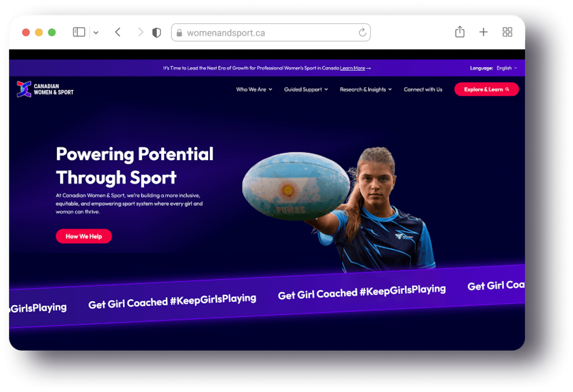Open Research & Insights menu
This screenshot has height=392, width=573.
click(x=366, y=89)
